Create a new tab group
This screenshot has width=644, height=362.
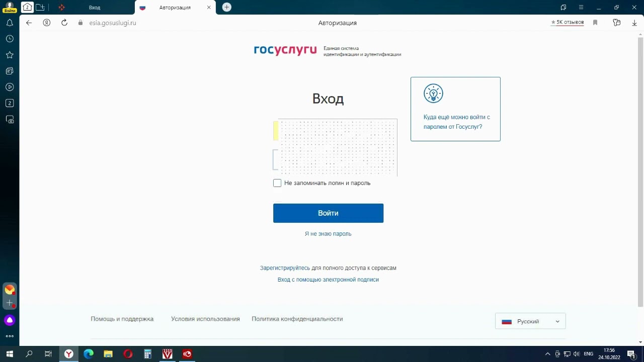(40, 7)
